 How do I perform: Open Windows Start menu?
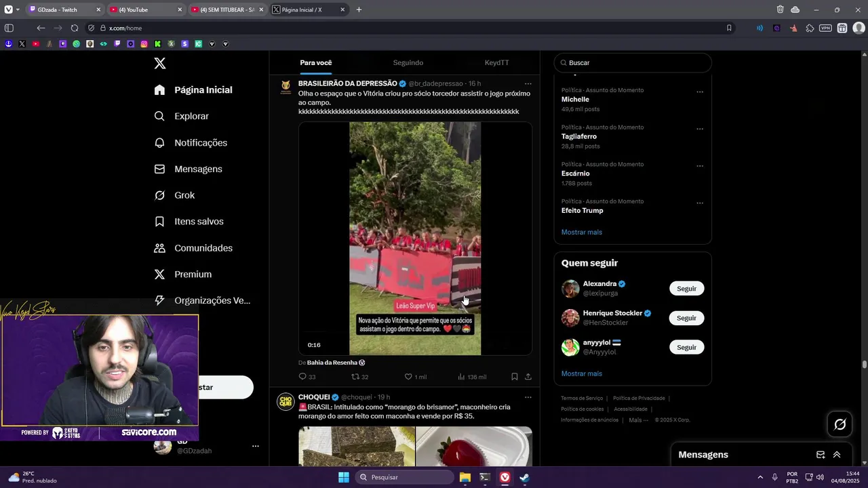[344, 477]
